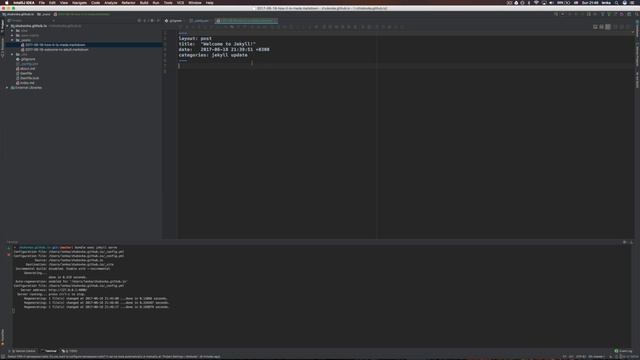The width and height of the screenshot is (640, 360).
Task: Open Terminal bottom tab
Action: pyautogui.click(x=49, y=351)
